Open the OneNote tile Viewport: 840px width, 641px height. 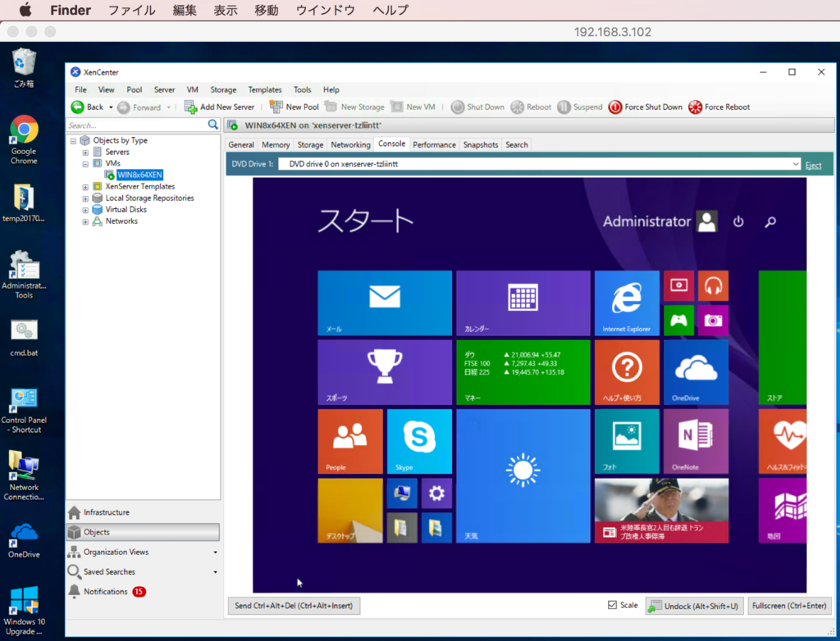[696, 442]
